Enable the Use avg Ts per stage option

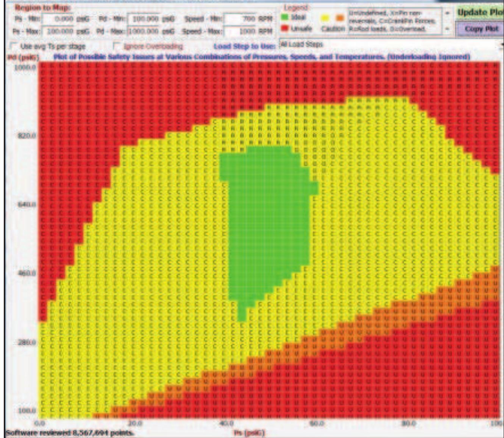coord(13,45)
